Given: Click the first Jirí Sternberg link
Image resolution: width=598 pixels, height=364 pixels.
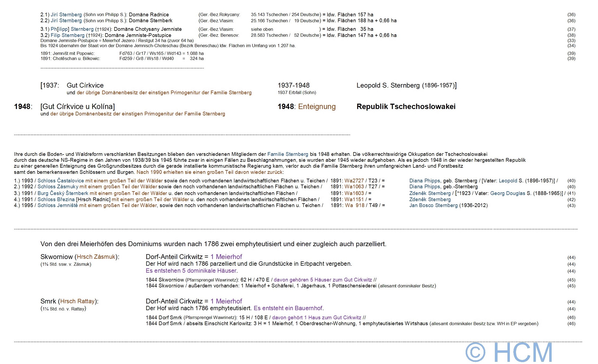Looking at the screenshot, I should click(x=66, y=15).
